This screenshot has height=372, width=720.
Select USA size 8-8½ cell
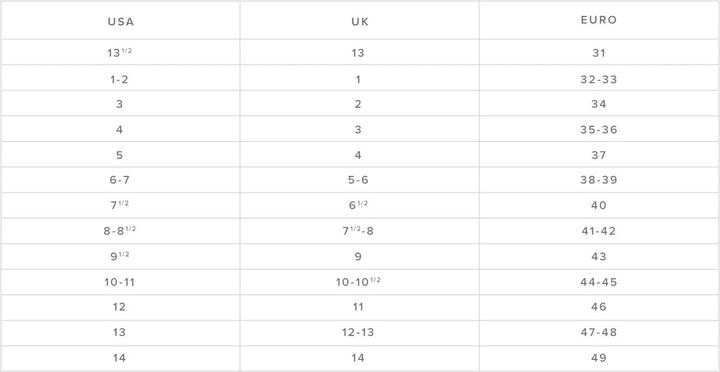120,231
